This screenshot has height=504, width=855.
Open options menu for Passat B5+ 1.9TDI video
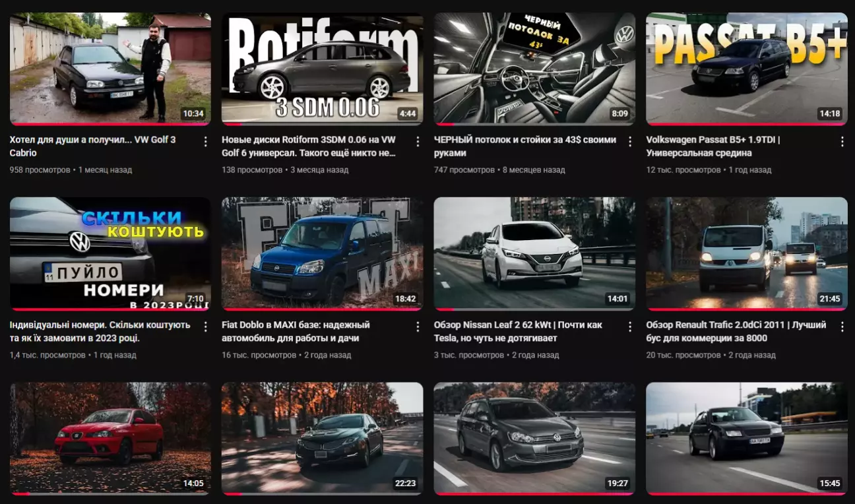(842, 141)
